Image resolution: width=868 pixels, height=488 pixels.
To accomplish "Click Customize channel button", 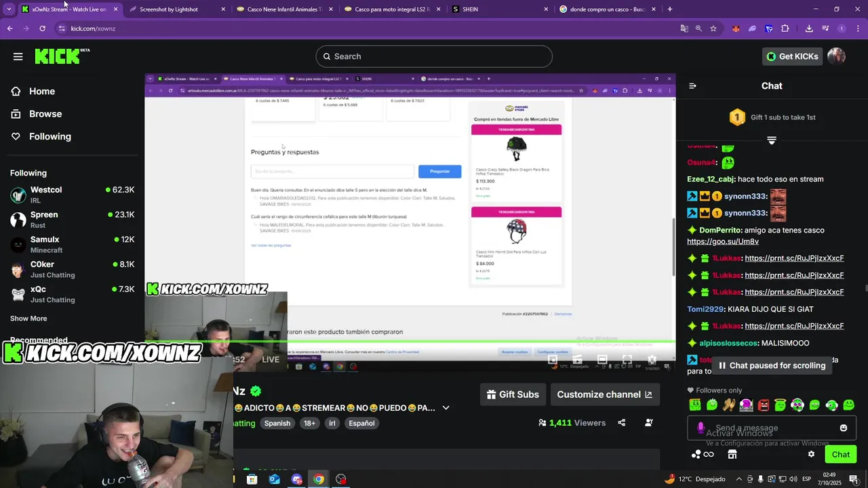I will (604, 394).
